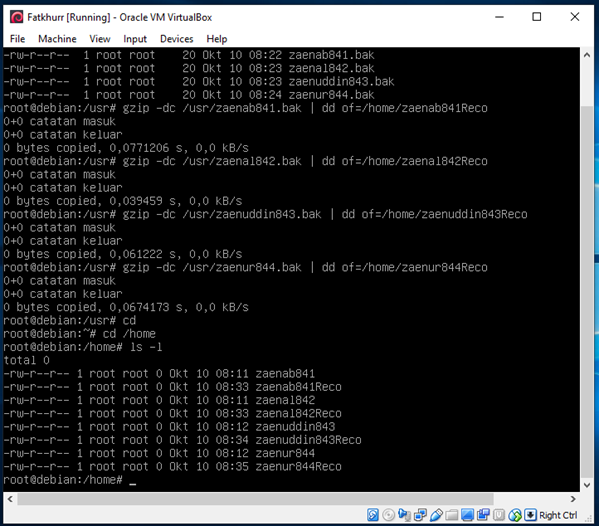Minimize the VirtualBox window
The width and height of the screenshot is (599, 526).
(499, 17)
